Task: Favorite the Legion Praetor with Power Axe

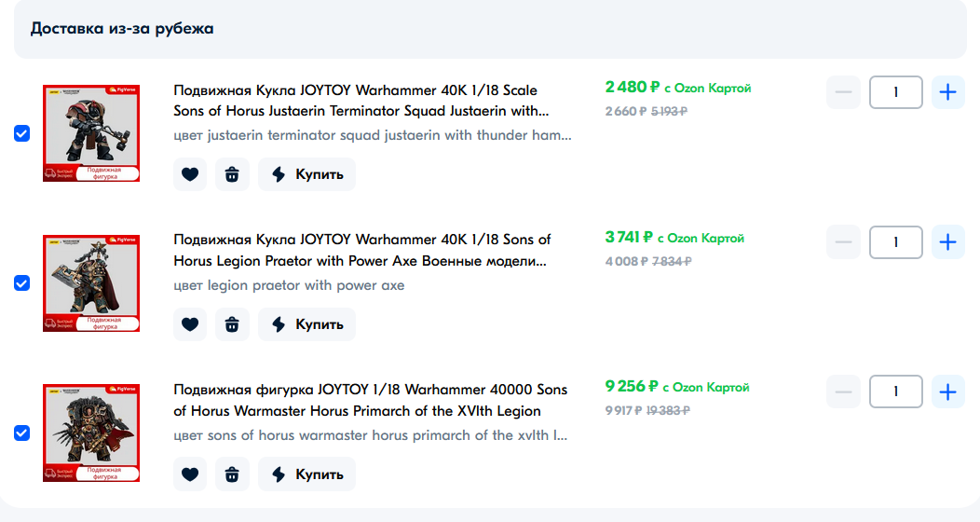Action: 190,324
